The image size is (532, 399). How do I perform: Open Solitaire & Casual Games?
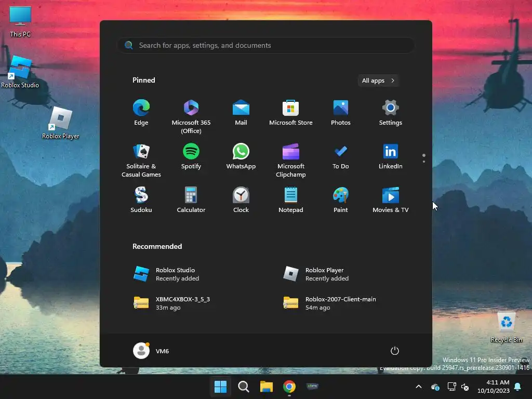[141, 161]
